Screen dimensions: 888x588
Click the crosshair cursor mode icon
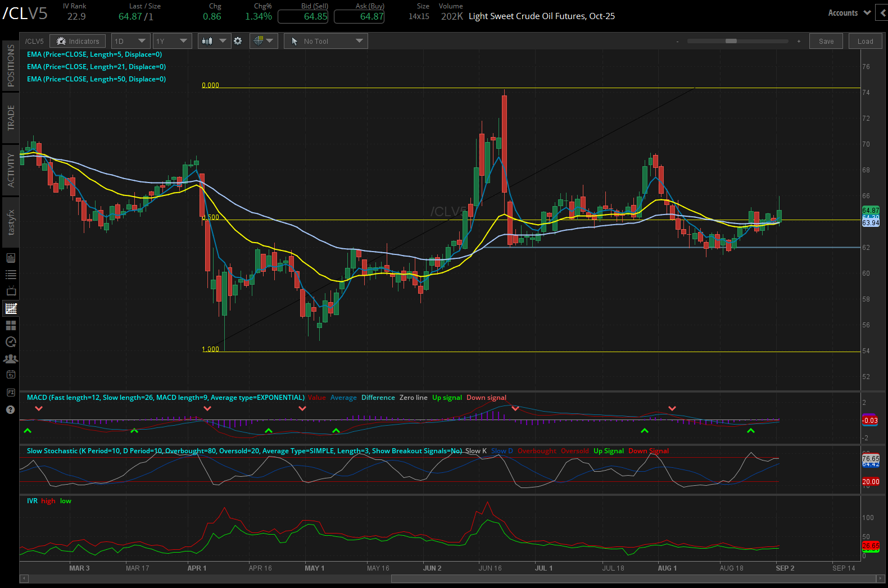coord(258,40)
